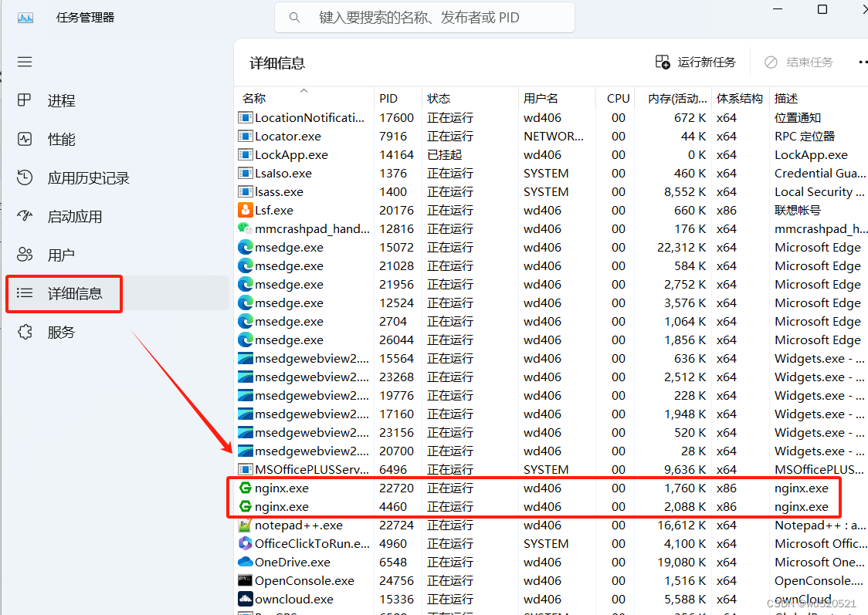This screenshot has width=868, height=615.
Task: Click Credential Gua... description cell
Action: click(x=820, y=173)
